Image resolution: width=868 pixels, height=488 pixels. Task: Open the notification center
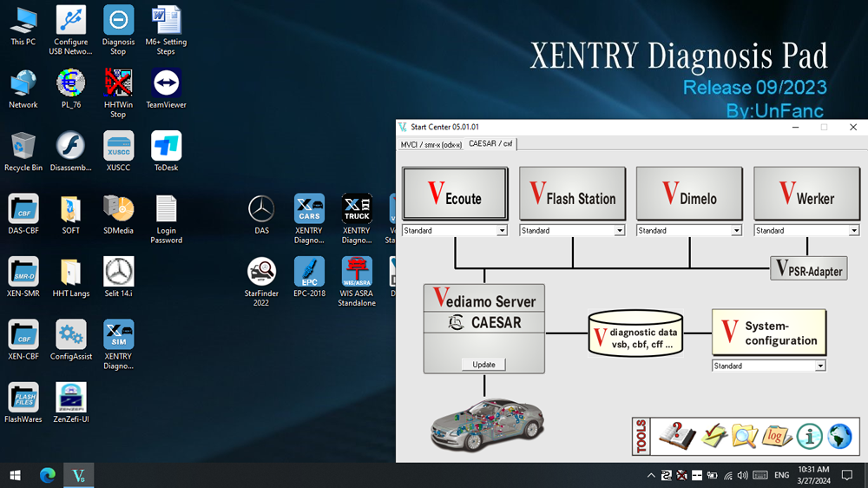(x=847, y=475)
